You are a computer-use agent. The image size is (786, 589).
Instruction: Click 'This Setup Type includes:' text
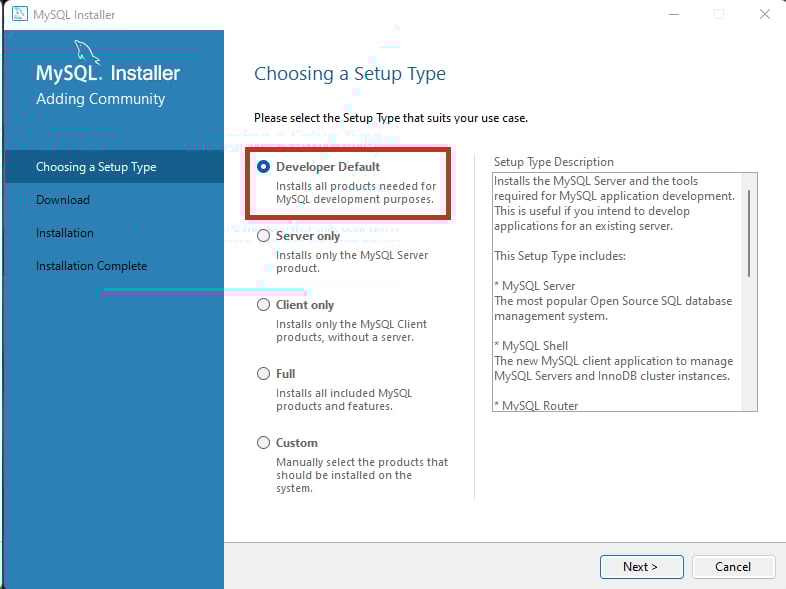[x=560, y=256]
